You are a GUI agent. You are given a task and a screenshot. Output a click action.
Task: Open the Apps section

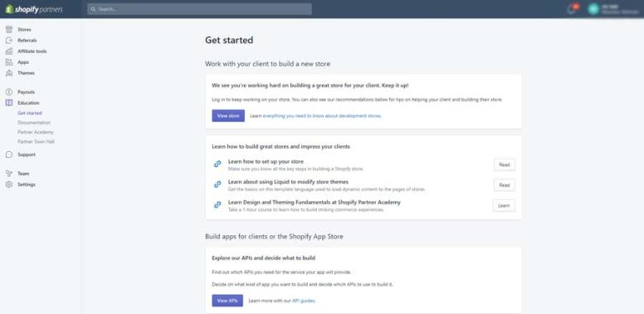point(23,62)
